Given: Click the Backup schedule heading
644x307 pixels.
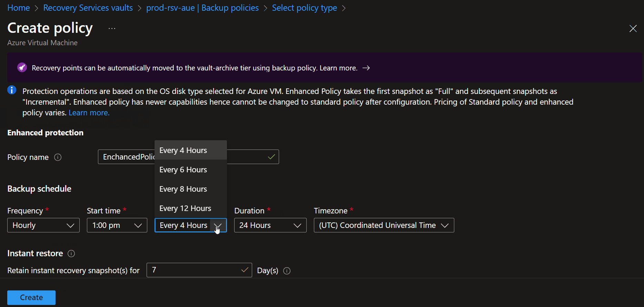Looking at the screenshot, I should point(39,189).
